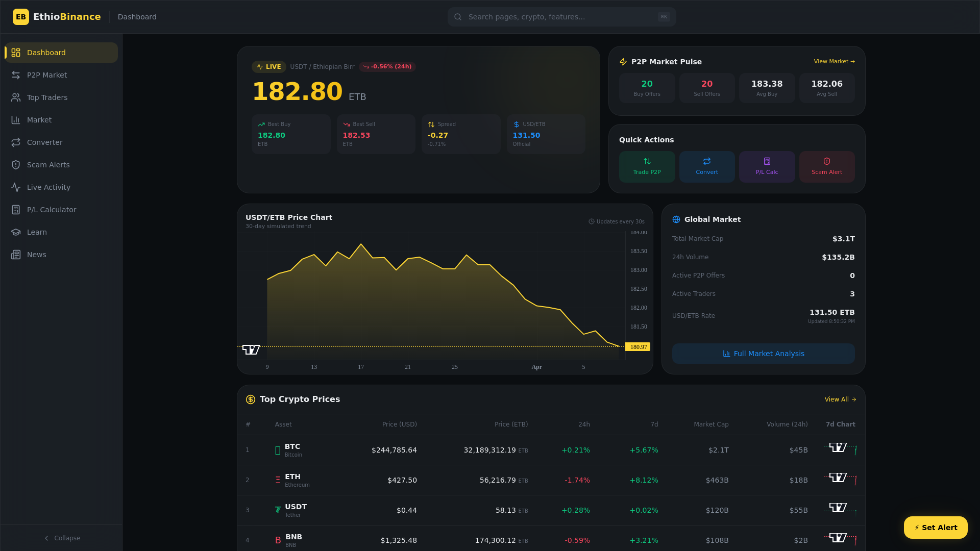Click the globe icon beside Global Market

tap(676, 219)
